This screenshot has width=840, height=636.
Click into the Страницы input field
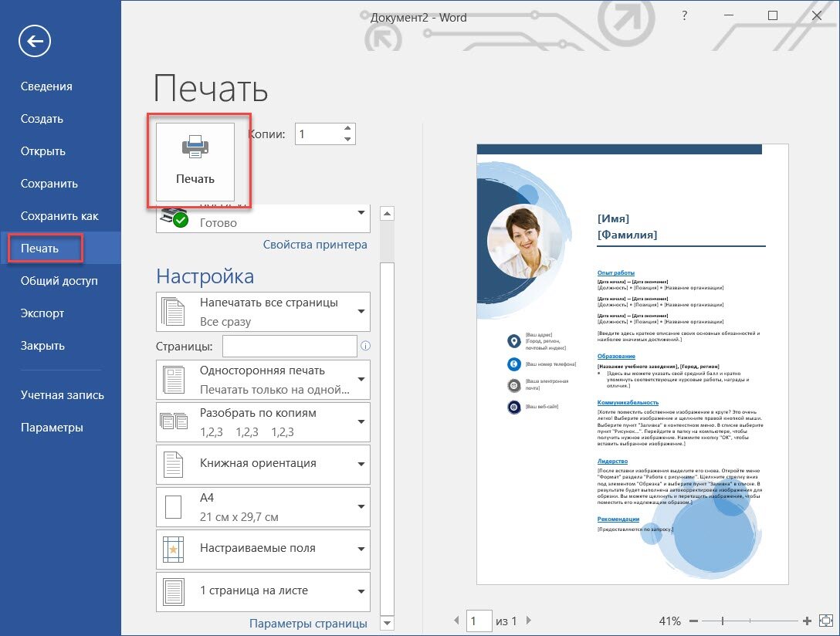(290, 346)
